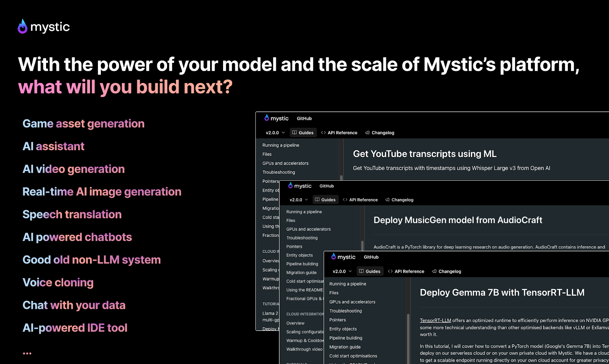
Task: Open Pipeline building in MusicGen window sidebar
Action: 302,264
